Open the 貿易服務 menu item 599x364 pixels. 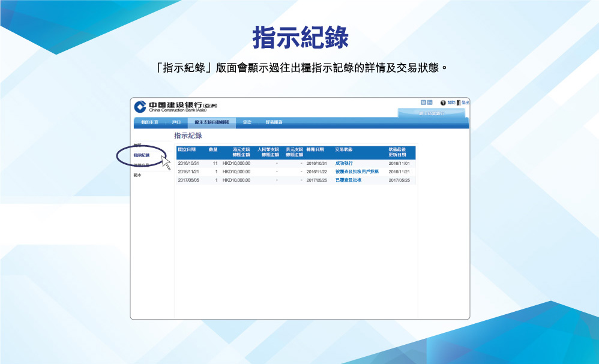click(x=274, y=122)
